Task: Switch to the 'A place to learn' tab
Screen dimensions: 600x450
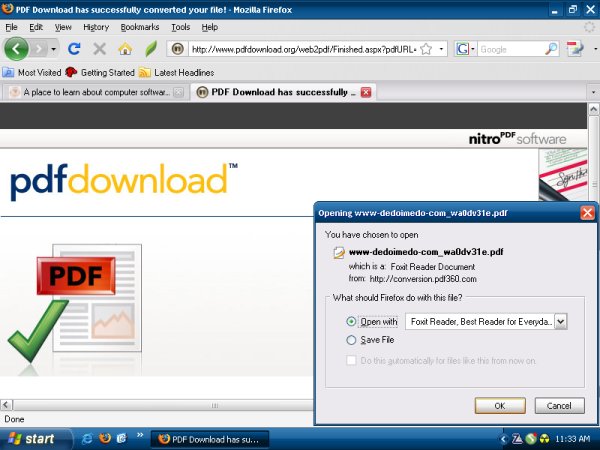Action: (96, 92)
